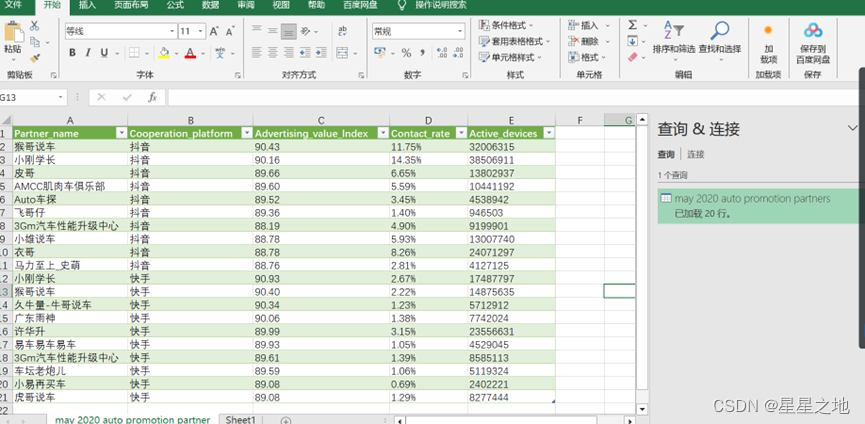The image size is (865, 424).
Task: Toggle Bold formatting
Action: (x=72, y=53)
